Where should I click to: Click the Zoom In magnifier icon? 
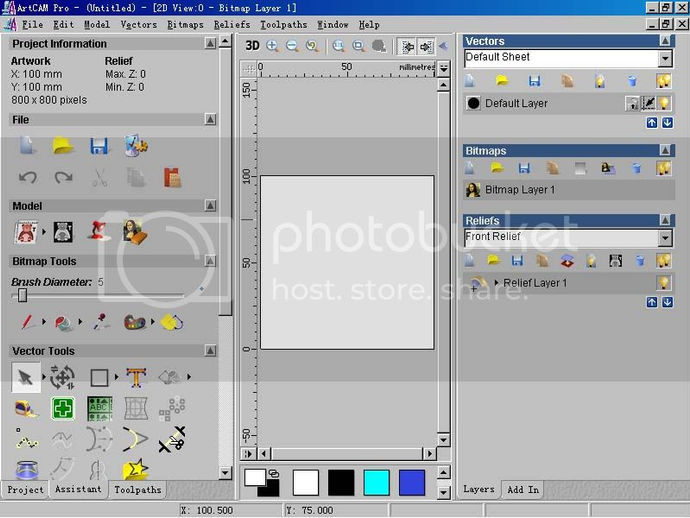(x=272, y=46)
